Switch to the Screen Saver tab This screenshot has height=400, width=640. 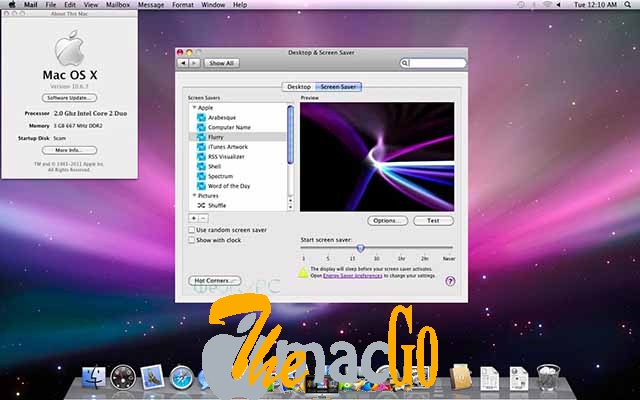coord(338,87)
